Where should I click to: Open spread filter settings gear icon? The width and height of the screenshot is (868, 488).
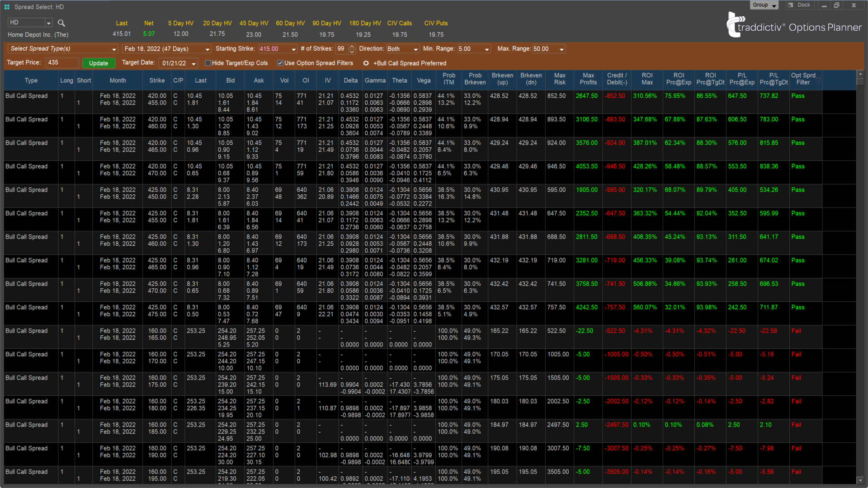click(366, 63)
